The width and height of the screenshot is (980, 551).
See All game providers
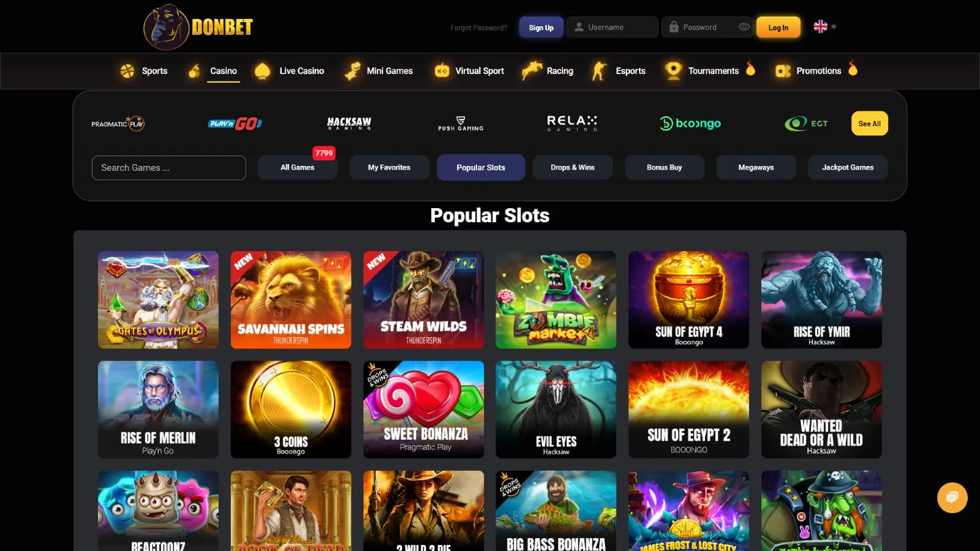pyautogui.click(x=869, y=124)
